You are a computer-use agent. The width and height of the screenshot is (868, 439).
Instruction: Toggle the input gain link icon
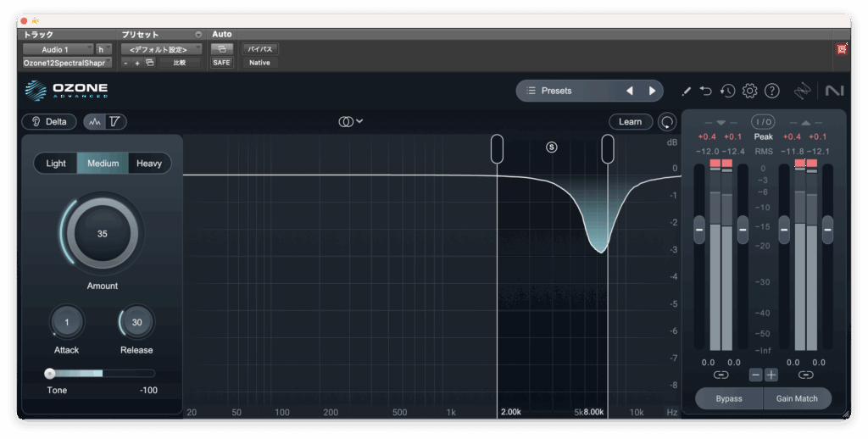click(x=721, y=375)
